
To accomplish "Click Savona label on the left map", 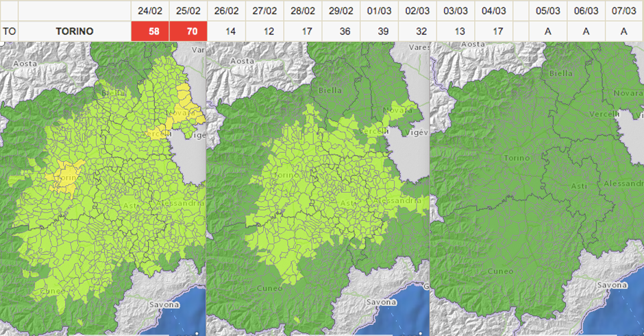I will pos(164,304).
